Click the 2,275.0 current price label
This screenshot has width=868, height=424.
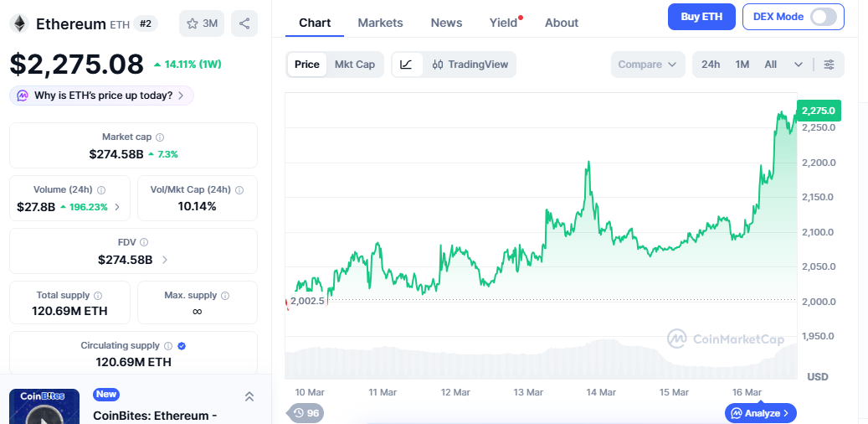pos(819,111)
